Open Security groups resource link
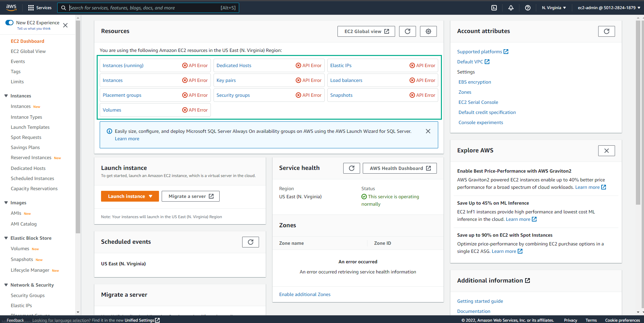The image size is (644, 323). click(233, 95)
